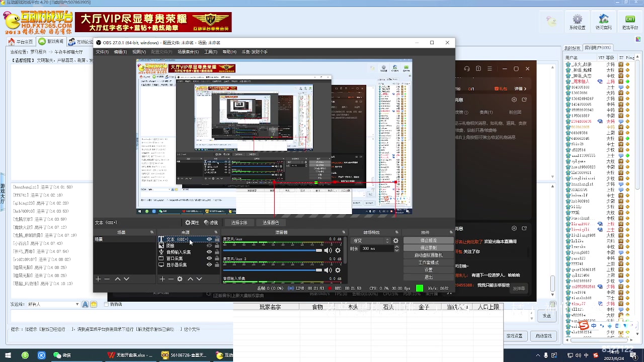Open the 文件(F) menu in OBS

[102, 52]
